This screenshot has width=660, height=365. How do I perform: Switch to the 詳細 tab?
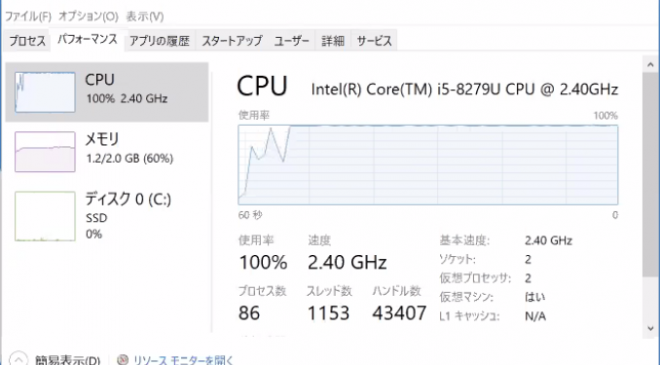coord(333,41)
